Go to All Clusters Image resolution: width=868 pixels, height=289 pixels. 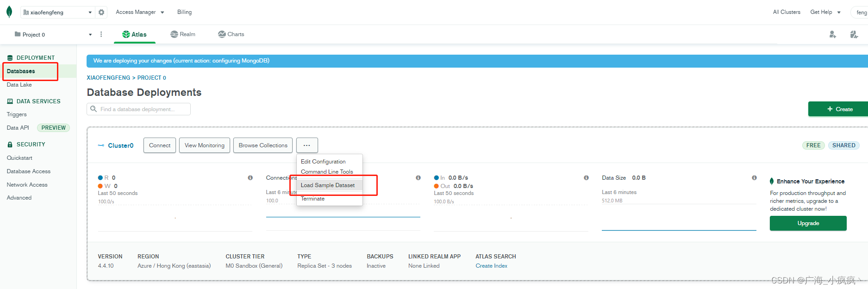click(787, 12)
